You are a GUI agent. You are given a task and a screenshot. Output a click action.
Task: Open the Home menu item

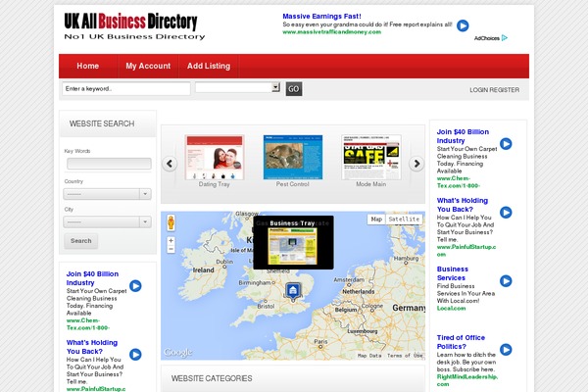tap(88, 66)
